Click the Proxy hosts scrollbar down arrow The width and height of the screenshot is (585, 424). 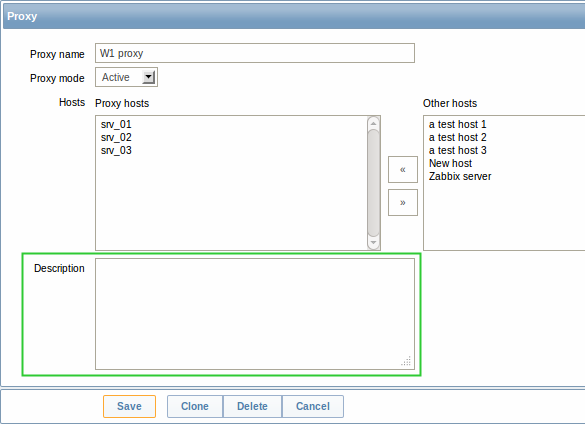click(x=373, y=243)
